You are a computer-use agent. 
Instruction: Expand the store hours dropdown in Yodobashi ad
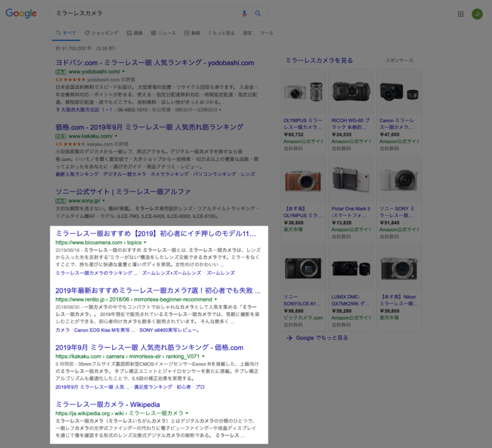click(x=220, y=110)
